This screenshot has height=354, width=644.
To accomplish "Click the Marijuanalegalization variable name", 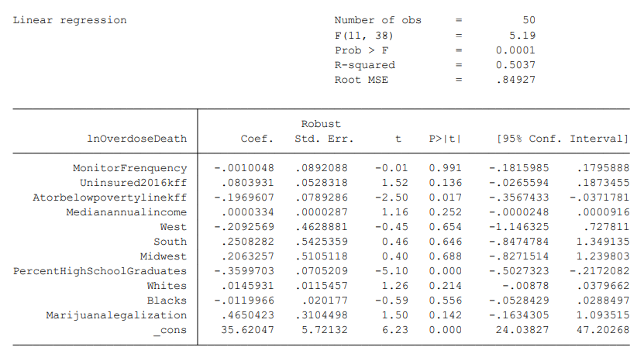I will 116,315.
